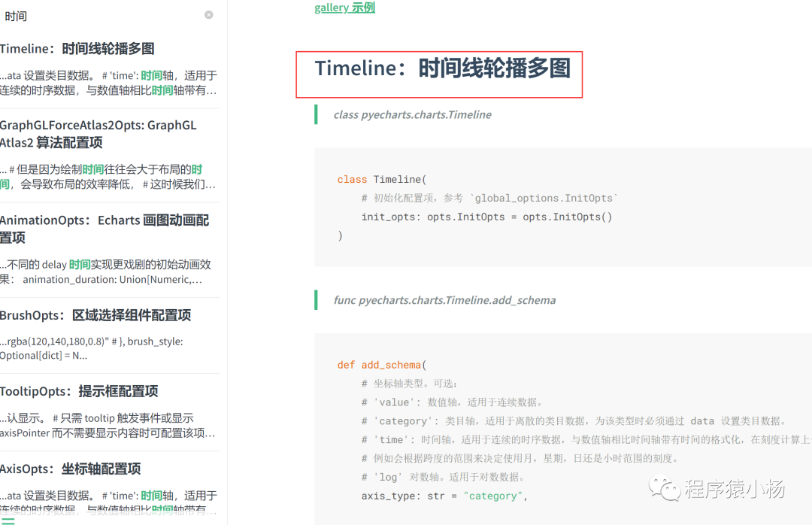Open GraphGLForceAtlas2Opts search result
The width and height of the screenshot is (812, 525).
pyautogui.click(x=98, y=134)
